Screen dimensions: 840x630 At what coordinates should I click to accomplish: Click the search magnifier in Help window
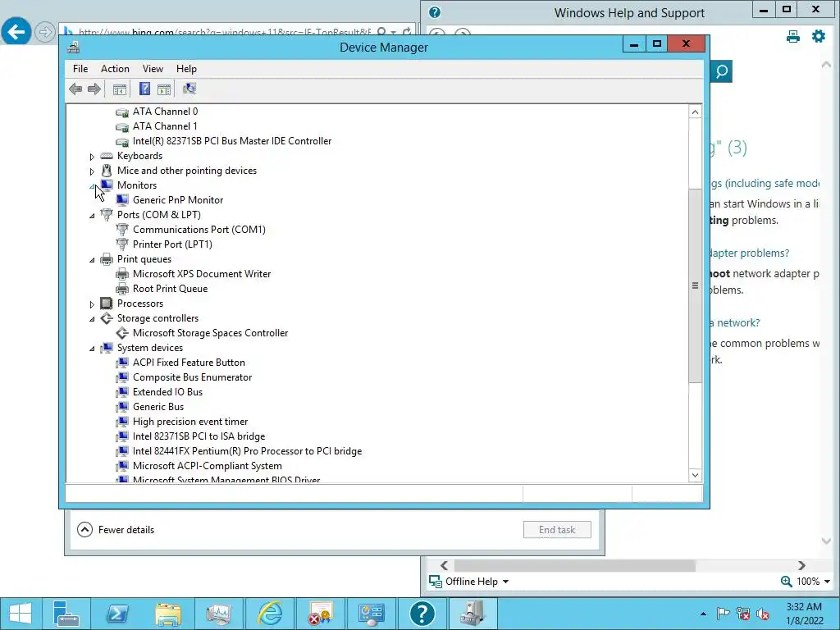(x=722, y=71)
